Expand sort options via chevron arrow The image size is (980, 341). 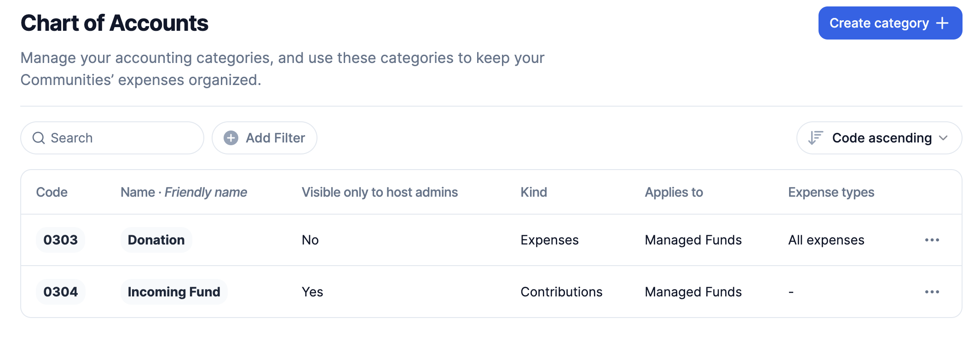tap(943, 138)
